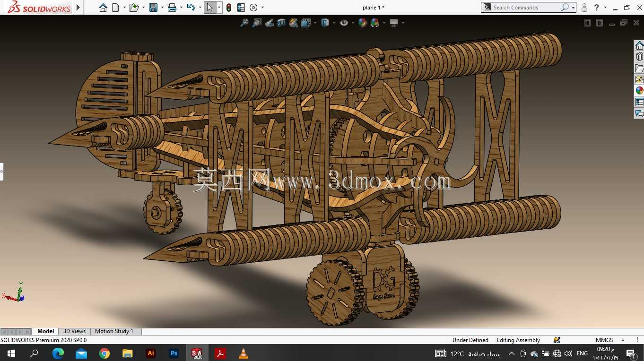Click Edit Appearance colored sphere icon
This screenshot has height=361, width=644.
click(x=363, y=23)
